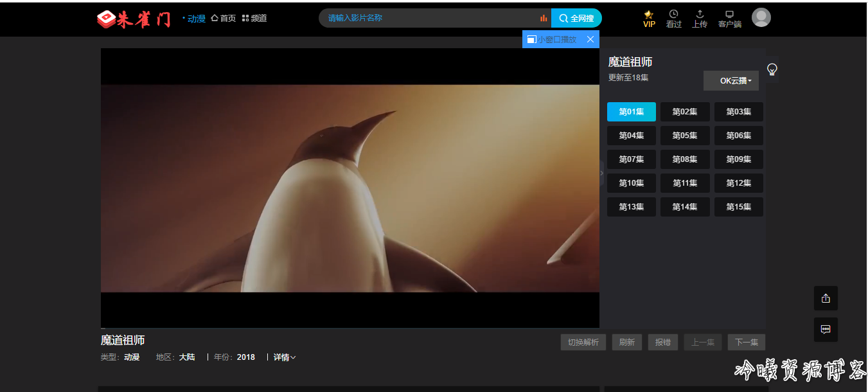Play episode 第09集
This screenshot has height=392, width=868.
(739, 159)
